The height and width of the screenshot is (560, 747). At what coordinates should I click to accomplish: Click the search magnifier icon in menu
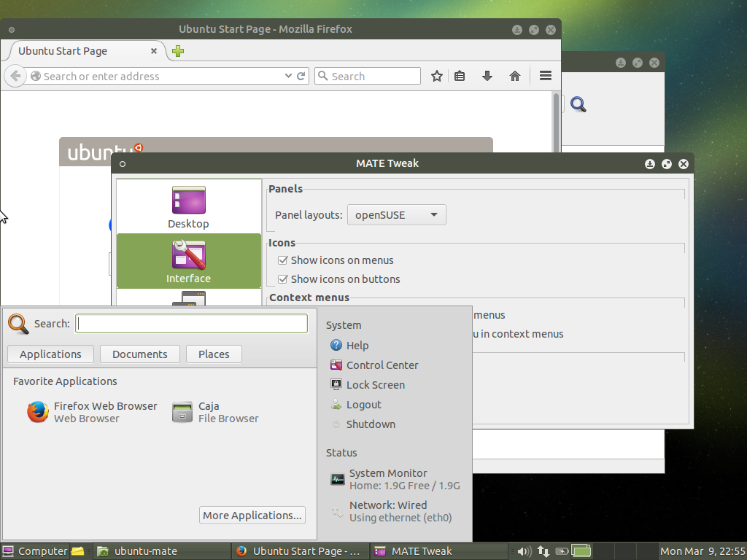coord(18,324)
